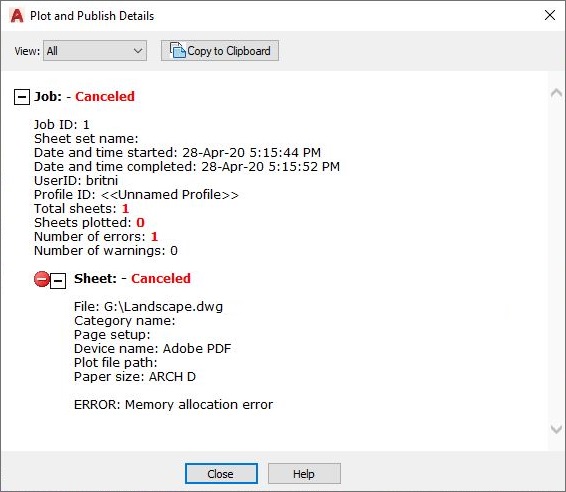
Task: Collapse the Job section
Action: pyautogui.click(x=22, y=97)
